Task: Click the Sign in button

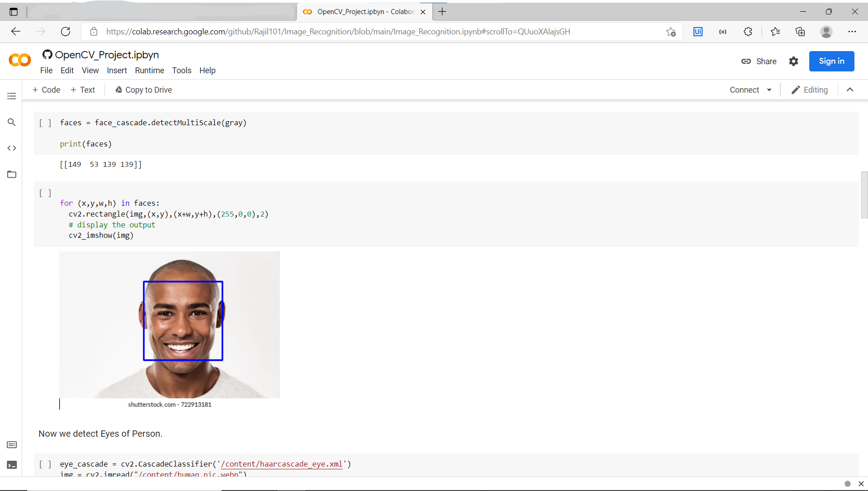Action: point(831,61)
